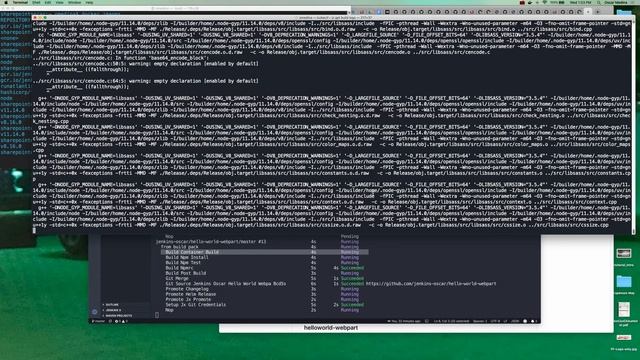This screenshot has height=360, width=640.
Task: Click the helloworld-webpart title in the white window
Action: pos(331,328)
